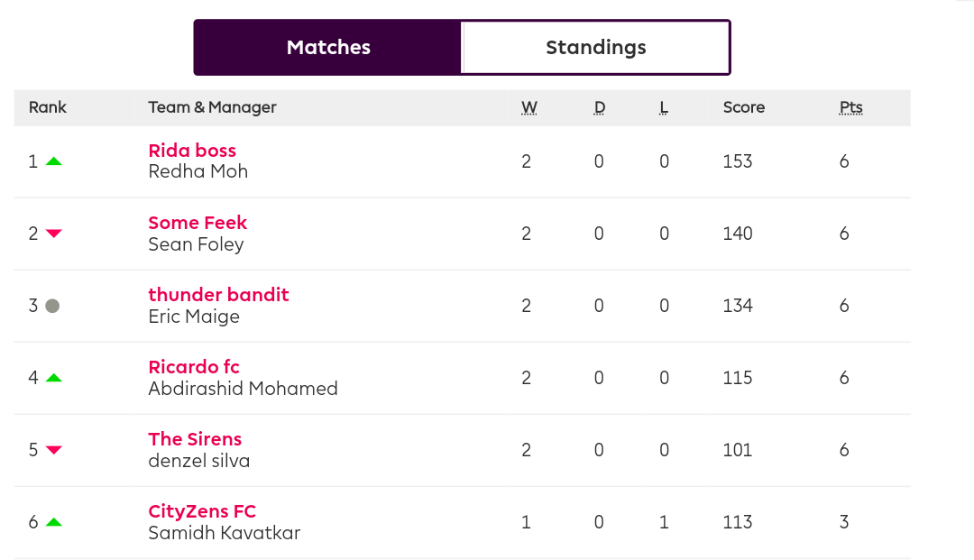974x560 pixels.
Task: View CityZens FC team link
Action: tap(202, 511)
